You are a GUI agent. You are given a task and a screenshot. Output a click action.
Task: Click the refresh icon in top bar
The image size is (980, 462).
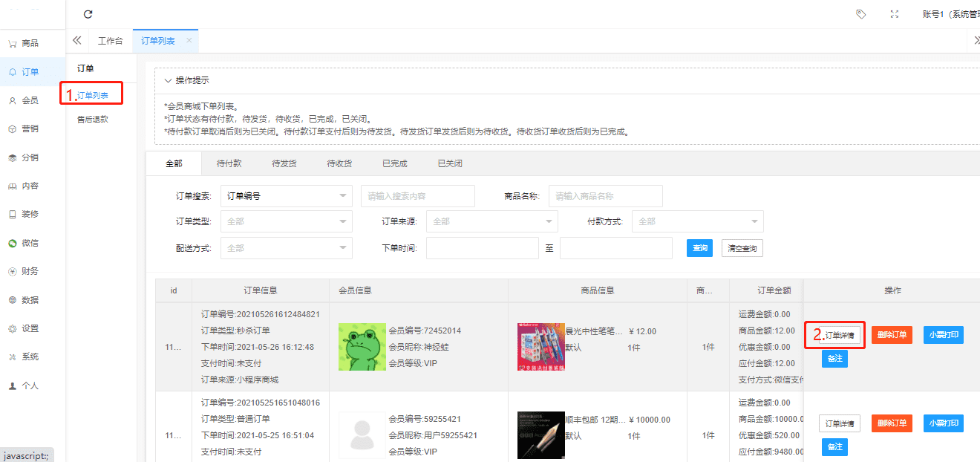pyautogui.click(x=88, y=14)
